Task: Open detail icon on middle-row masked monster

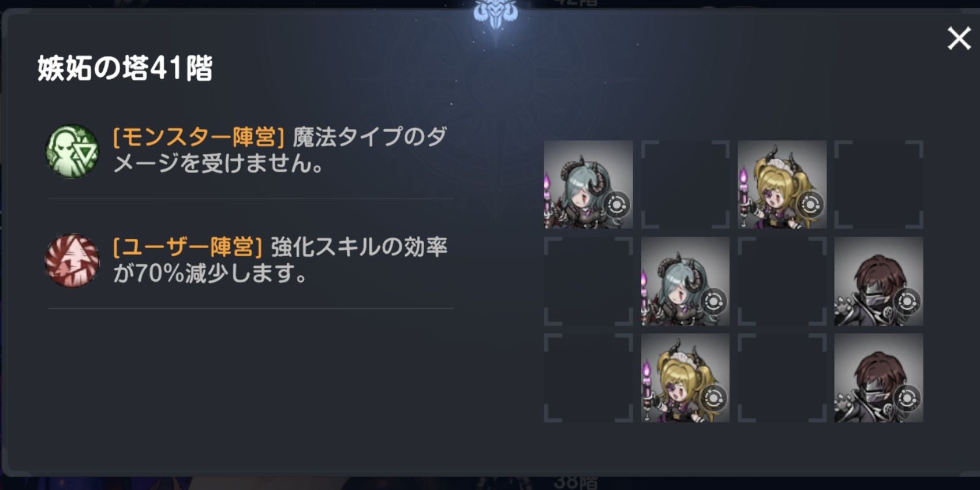Action: (907, 301)
